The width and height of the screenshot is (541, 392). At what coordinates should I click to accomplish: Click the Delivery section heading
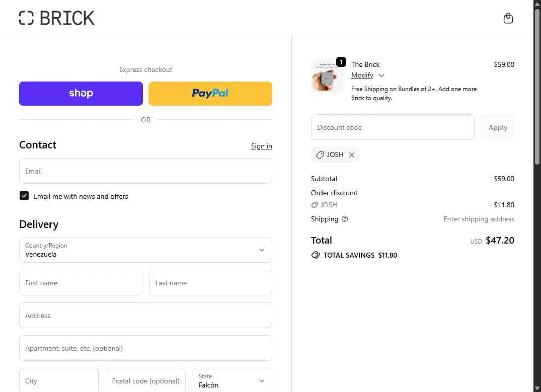[x=39, y=224]
